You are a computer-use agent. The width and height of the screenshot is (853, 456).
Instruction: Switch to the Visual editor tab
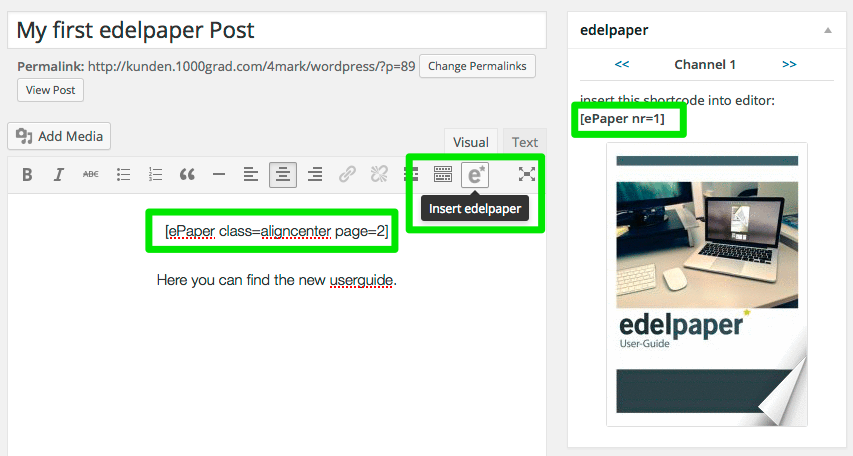pyautogui.click(x=471, y=142)
